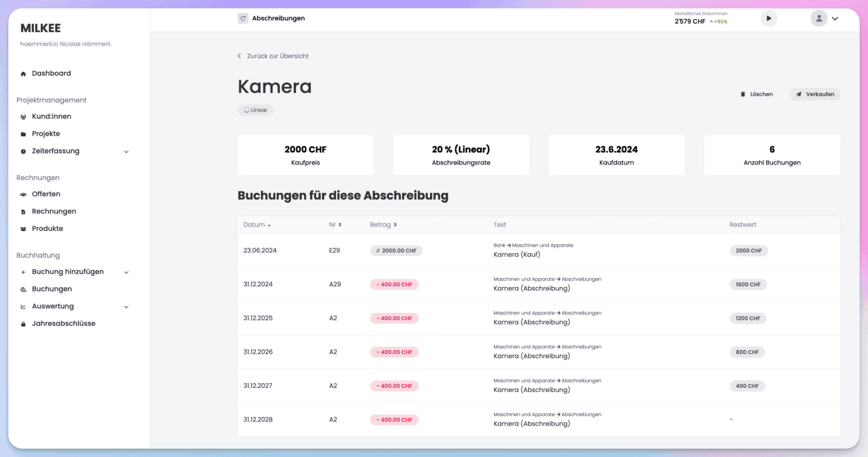Viewport: 868px width, 457px height.
Task: Click the Löschen button
Action: pyautogui.click(x=757, y=94)
